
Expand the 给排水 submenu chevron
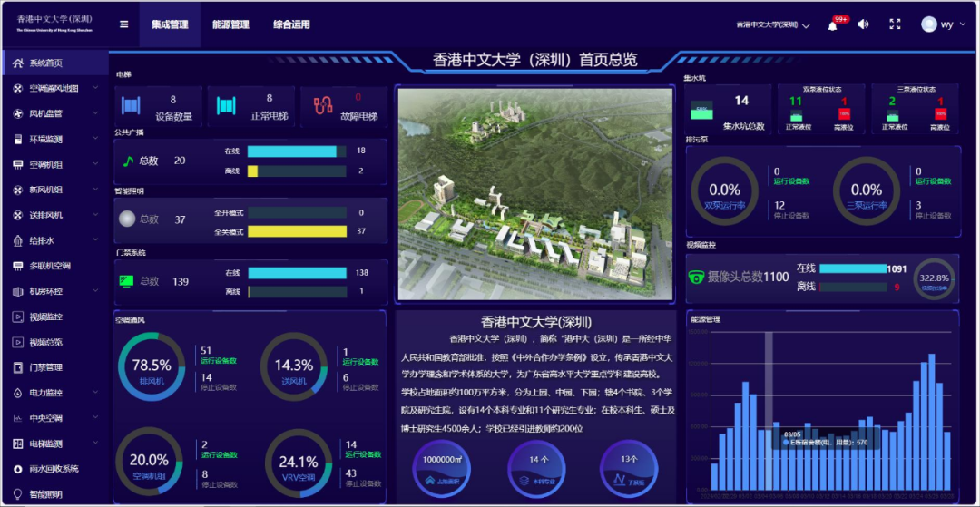(x=95, y=240)
